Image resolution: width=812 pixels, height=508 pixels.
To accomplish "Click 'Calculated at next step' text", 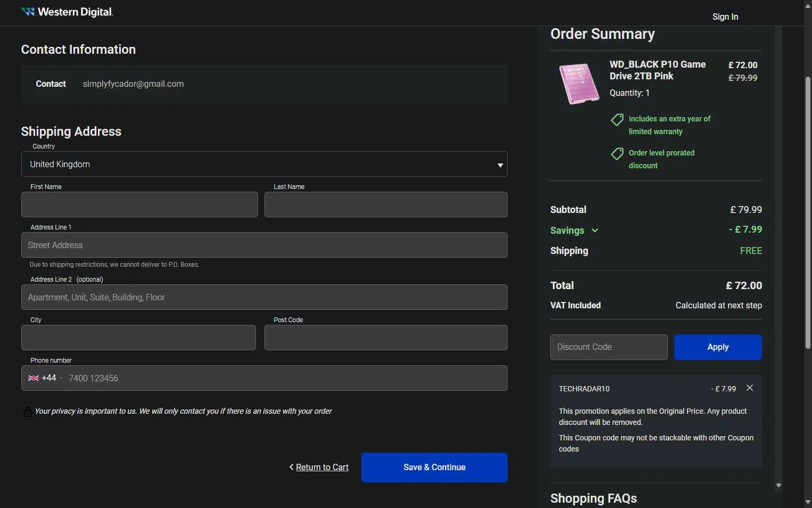I will (719, 306).
